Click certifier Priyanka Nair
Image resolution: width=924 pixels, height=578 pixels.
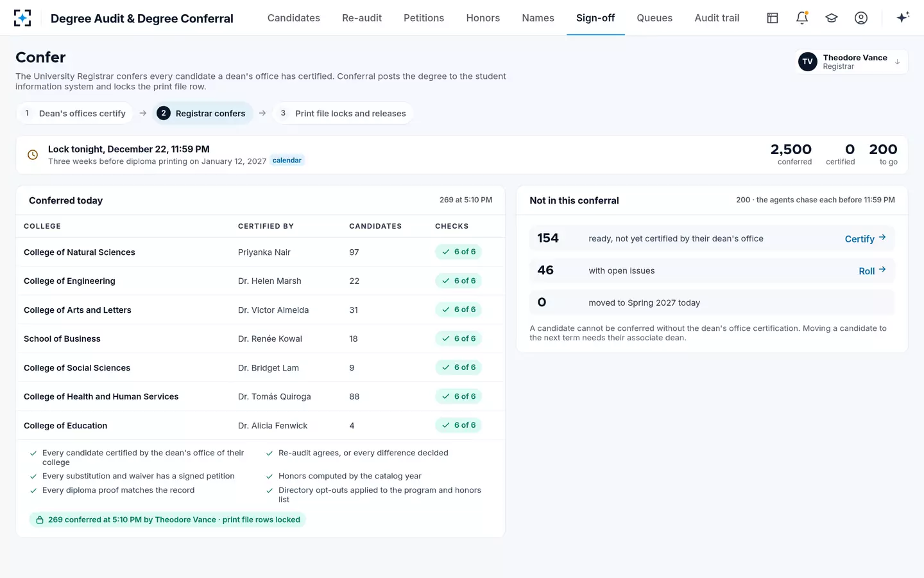click(x=264, y=252)
